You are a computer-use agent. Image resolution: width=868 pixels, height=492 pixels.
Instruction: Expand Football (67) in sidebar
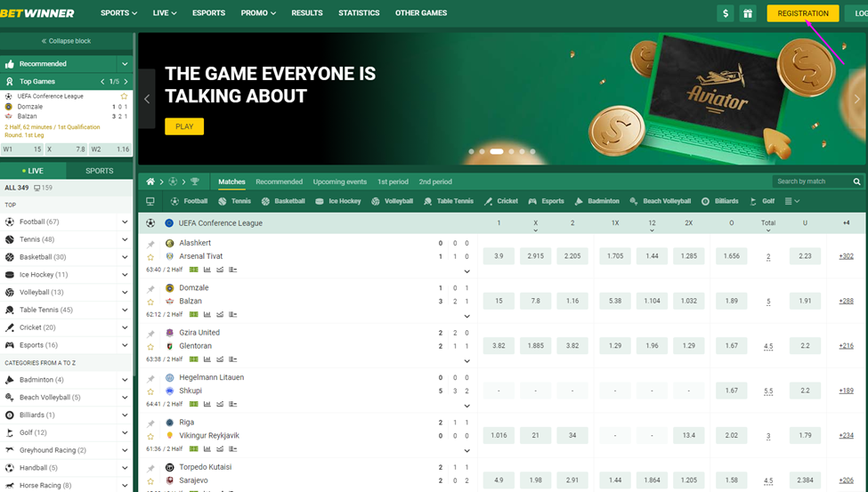pyautogui.click(x=125, y=222)
